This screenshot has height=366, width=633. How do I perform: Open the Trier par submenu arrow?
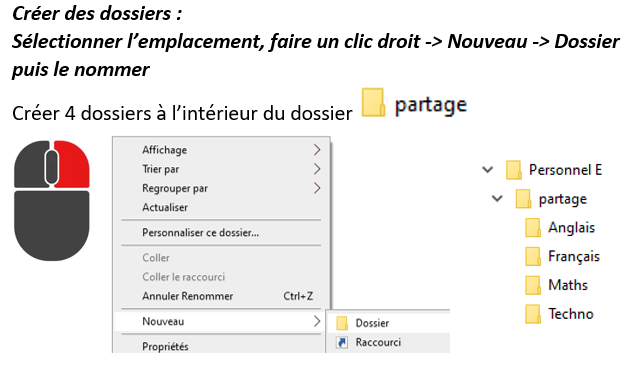click(x=317, y=169)
